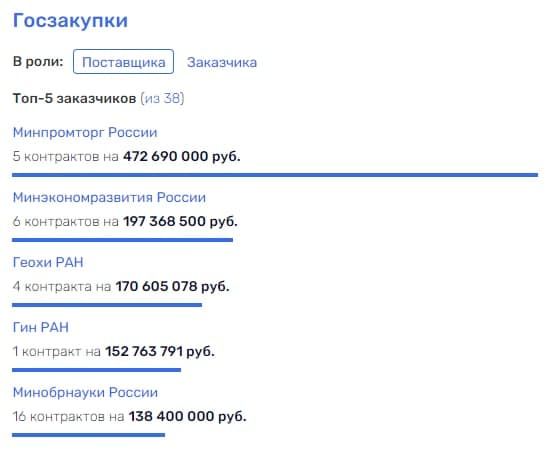Click the 152 763 791 руб. contract sum
Image resolution: width=548 pixels, height=450 pixels.
[160, 351]
